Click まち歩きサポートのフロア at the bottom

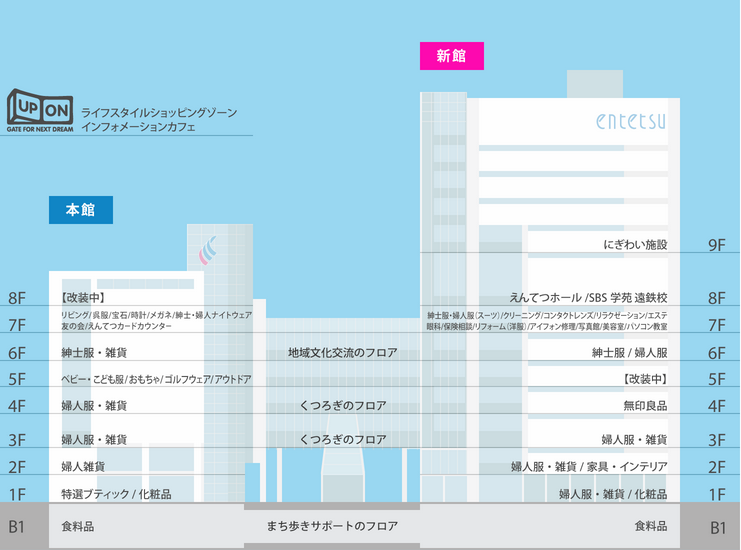332,526
